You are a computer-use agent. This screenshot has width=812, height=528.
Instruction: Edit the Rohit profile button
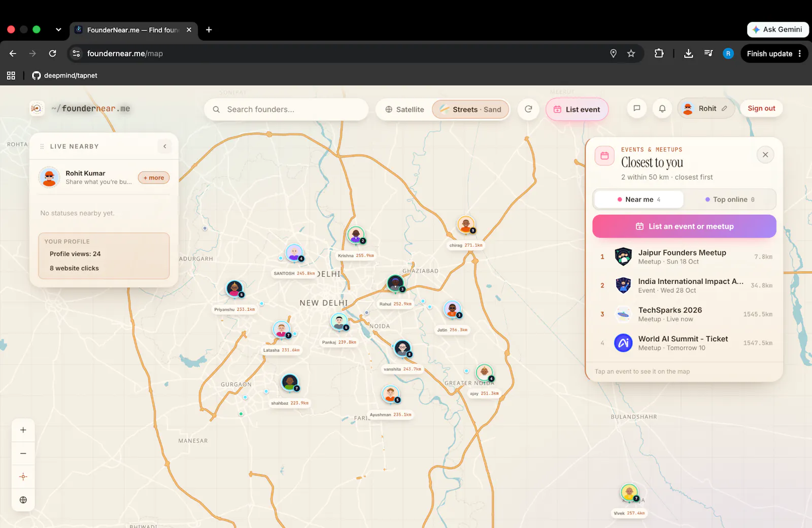(706, 108)
